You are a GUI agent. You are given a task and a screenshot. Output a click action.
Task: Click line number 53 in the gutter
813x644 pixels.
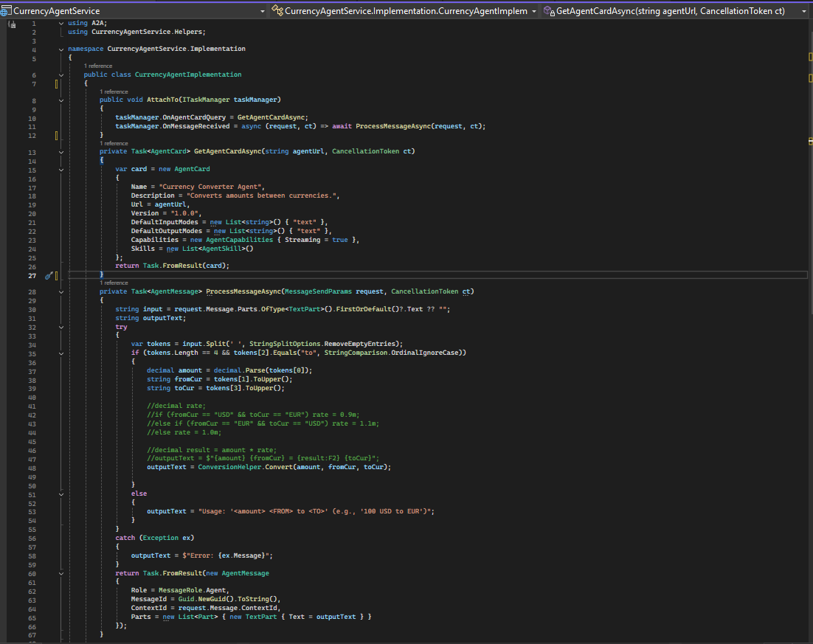32,511
